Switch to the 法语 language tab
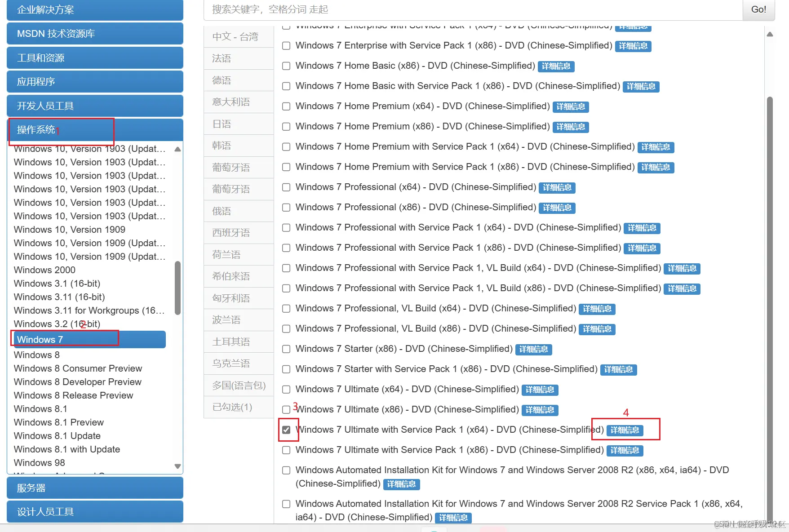Screen dimensions: 789x532 coord(239,58)
